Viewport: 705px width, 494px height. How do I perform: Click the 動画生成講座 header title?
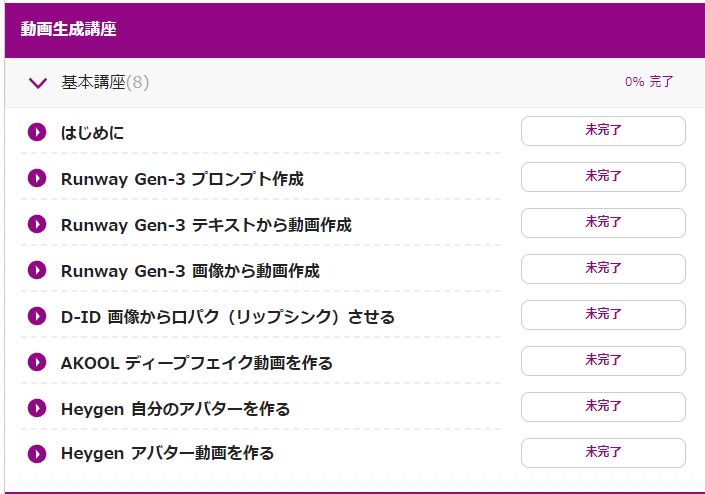click(68, 29)
